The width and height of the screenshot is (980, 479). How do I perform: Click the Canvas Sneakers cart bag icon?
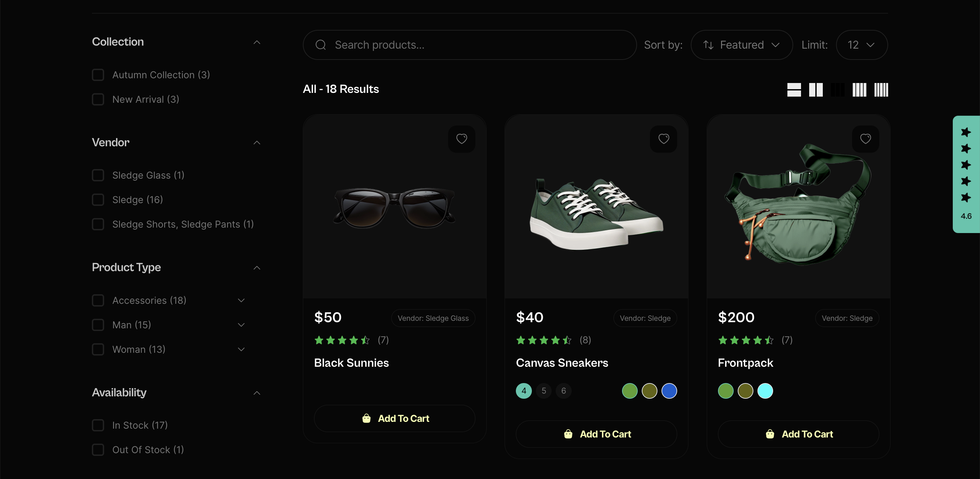pos(568,434)
